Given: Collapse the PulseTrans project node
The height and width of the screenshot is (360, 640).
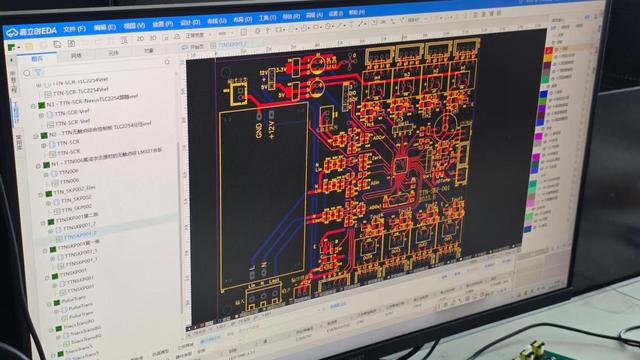Looking at the screenshot, I should coord(49,304).
